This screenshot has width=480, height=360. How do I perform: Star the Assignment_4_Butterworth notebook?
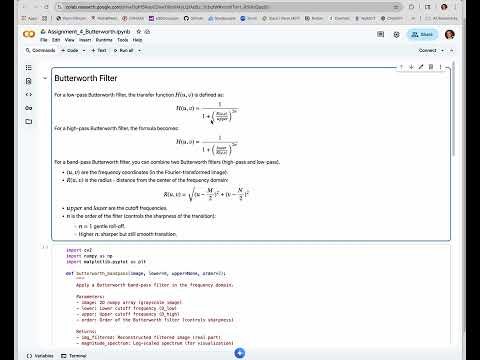tap(139, 32)
